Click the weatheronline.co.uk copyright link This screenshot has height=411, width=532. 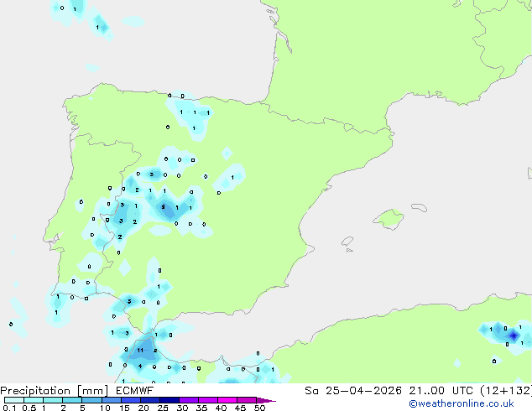coord(462,403)
